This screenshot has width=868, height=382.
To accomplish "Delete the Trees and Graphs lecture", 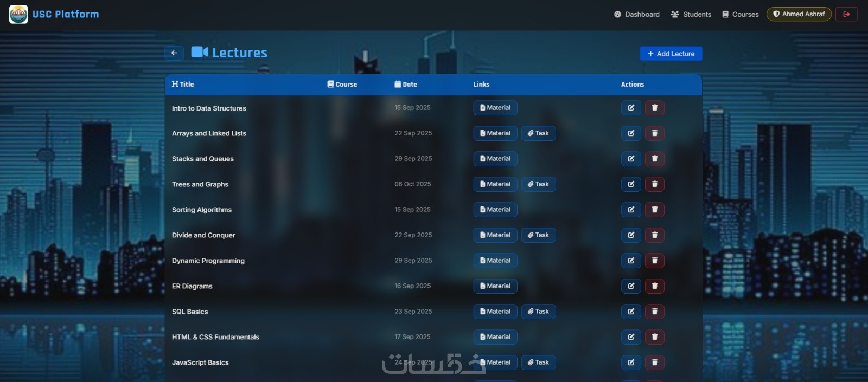I will (655, 184).
